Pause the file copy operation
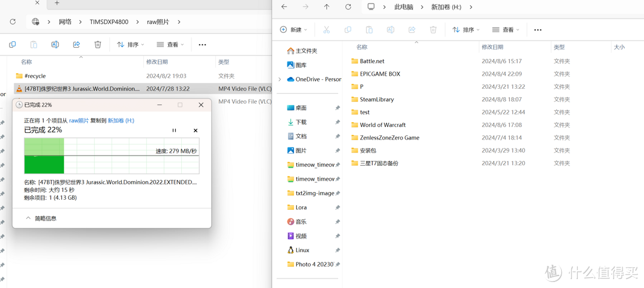 click(x=174, y=130)
